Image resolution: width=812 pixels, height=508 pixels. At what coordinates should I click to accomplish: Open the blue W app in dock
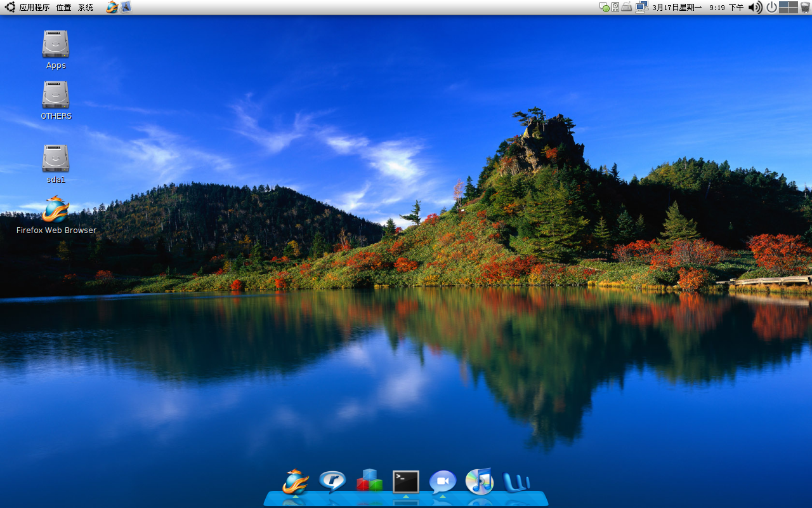(x=516, y=482)
